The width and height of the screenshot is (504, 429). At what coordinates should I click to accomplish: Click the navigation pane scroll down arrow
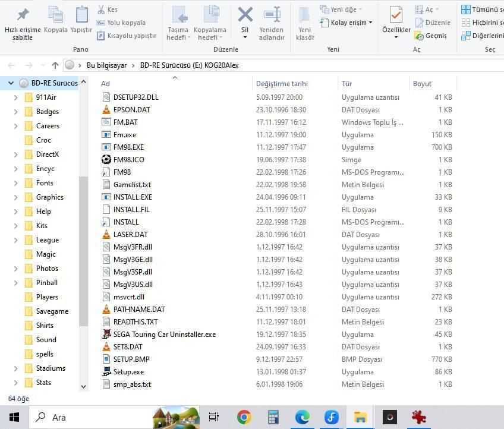pos(84,387)
